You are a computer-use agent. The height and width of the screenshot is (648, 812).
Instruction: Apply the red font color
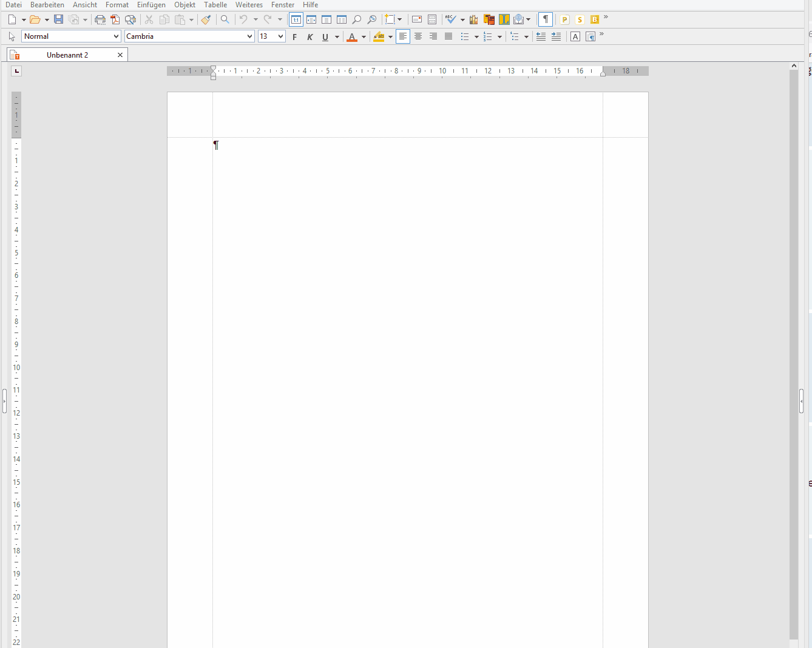pos(352,37)
